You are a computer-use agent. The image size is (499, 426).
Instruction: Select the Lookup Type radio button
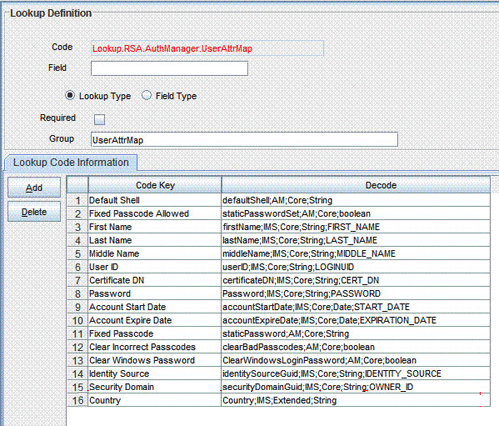click(70, 95)
